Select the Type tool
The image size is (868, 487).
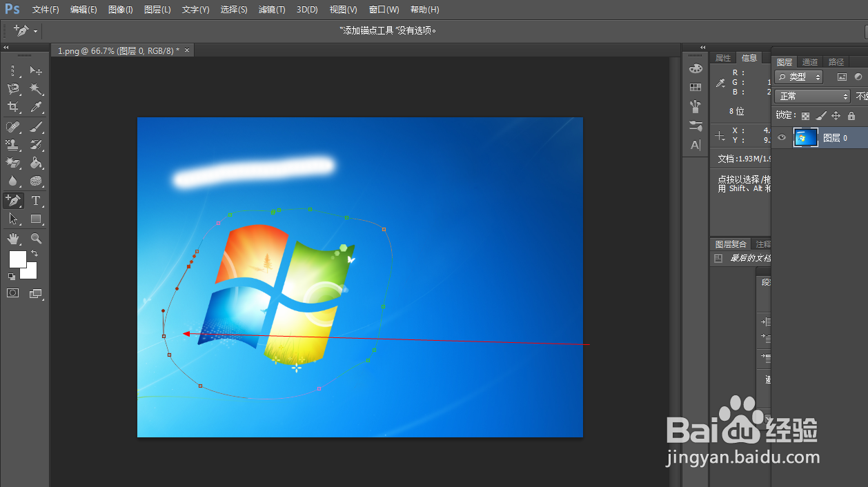coord(36,201)
